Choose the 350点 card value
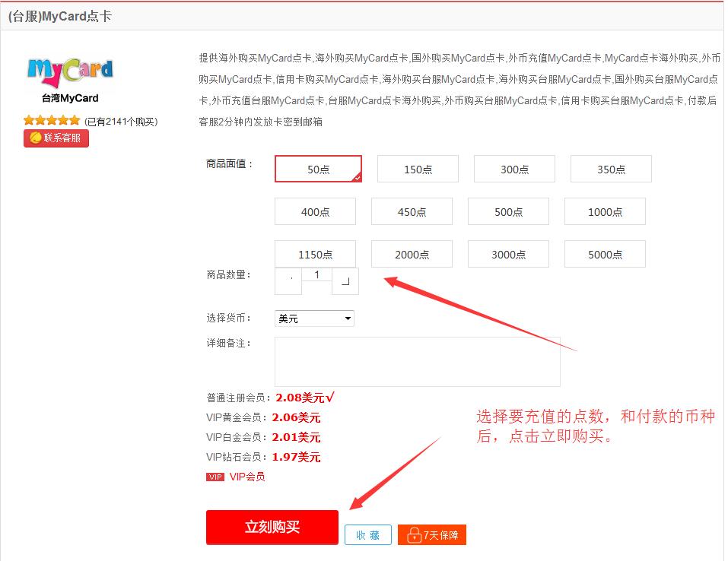Screen dimensions: 728x561 (x=611, y=169)
